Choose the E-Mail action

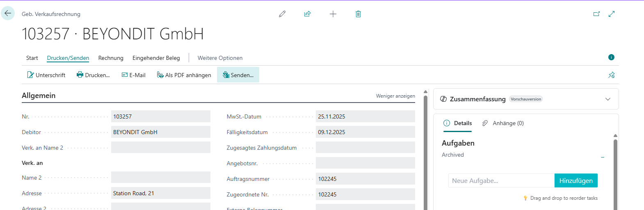(134, 75)
